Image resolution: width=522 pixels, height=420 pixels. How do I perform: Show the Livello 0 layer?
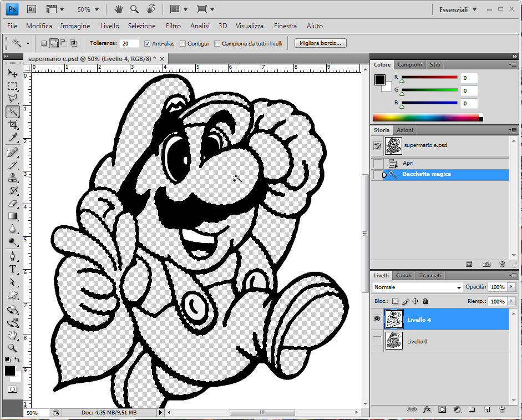click(x=377, y=341)
